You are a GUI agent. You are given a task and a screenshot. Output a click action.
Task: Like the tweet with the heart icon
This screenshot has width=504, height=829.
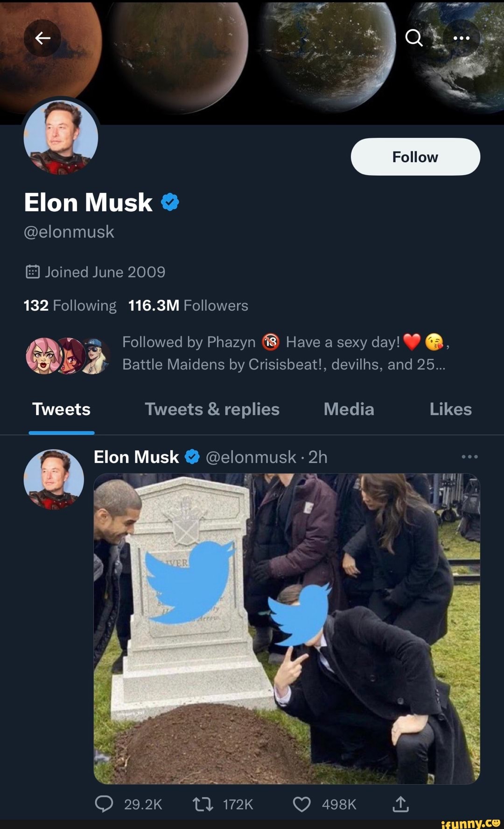pyautogui.click(x=301, y=804)
